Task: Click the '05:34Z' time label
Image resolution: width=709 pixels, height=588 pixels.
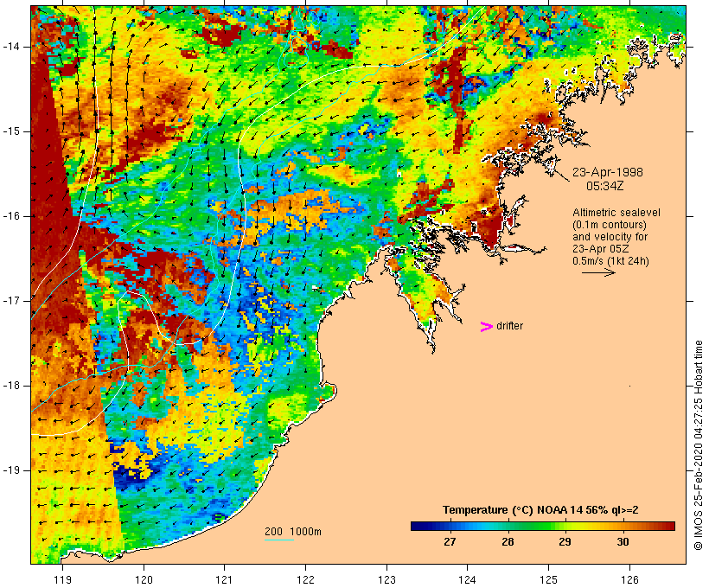Action: point(605,186)
